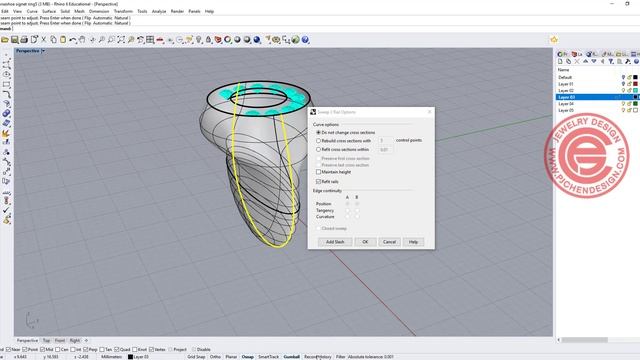This screenshot has height=360, width=640.
Task: Click the rebuild control points number field
Action: coord(385,140)
